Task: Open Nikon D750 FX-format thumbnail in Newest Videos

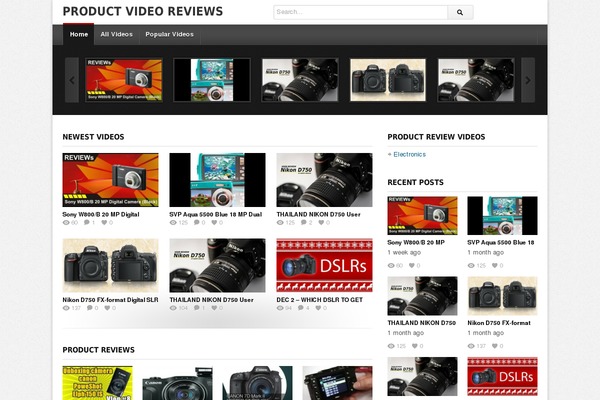Action: click(111, 265)
